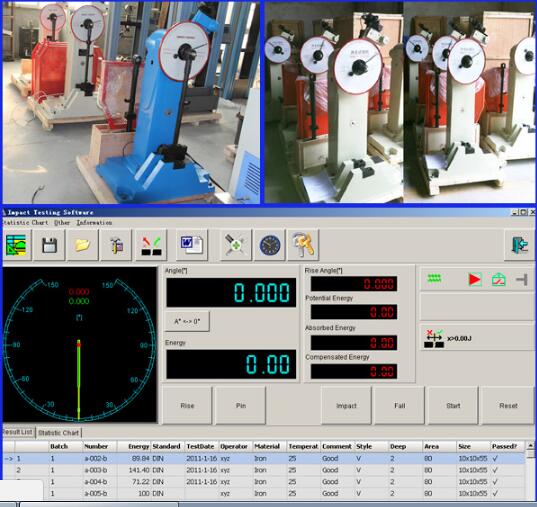The image size is (537, 507).
Task: Click the Start button
Action: (453, 406)
